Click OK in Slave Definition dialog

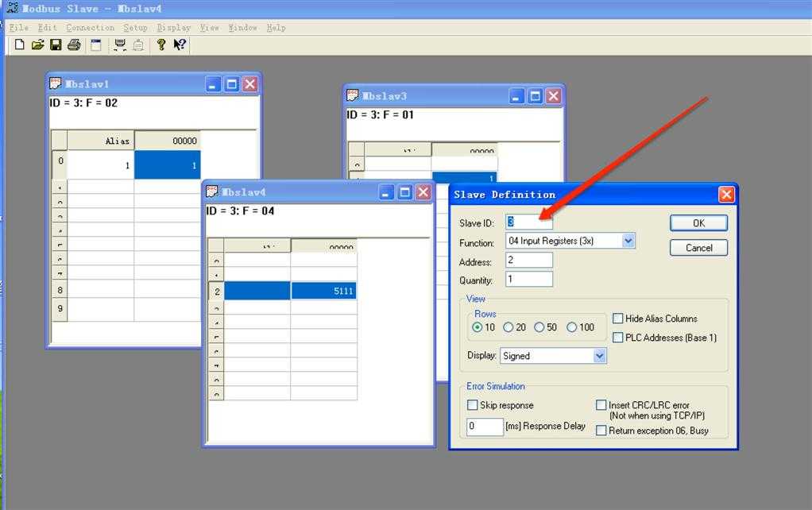tap(698, 223)
